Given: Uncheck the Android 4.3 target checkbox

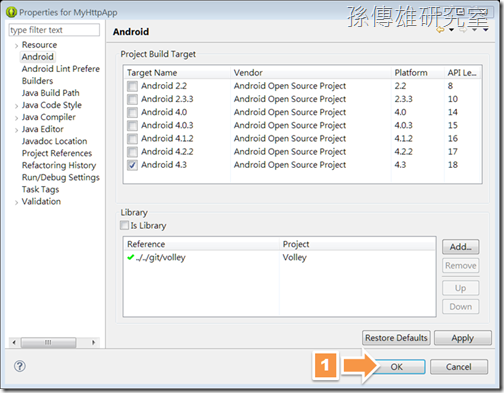Looking at the screenshot, I should click(132, 165).
